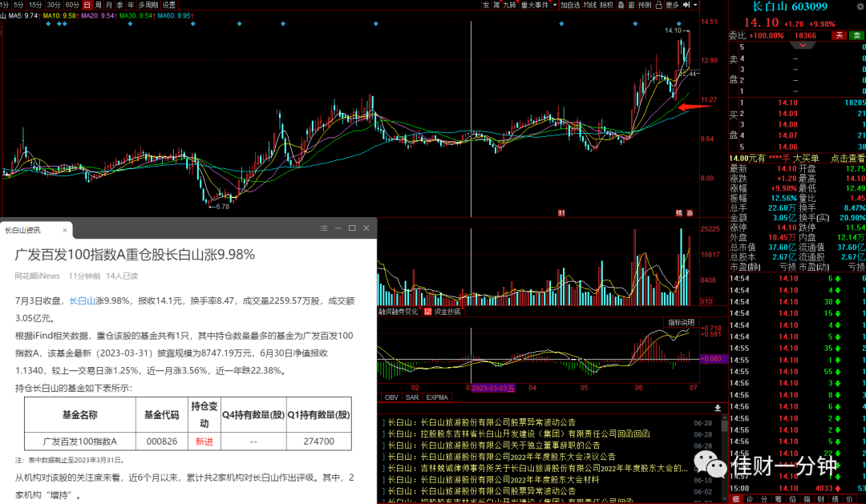Screen dimensions: 866x504
Task: Expand the order book with red chevron
Action: 803,45
